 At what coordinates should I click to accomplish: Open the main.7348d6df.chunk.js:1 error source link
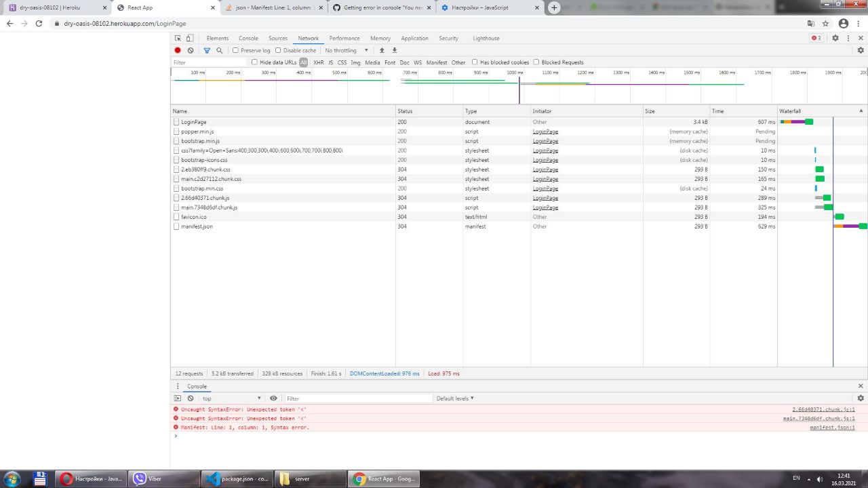pyautogui.click(x=818, y=419)
